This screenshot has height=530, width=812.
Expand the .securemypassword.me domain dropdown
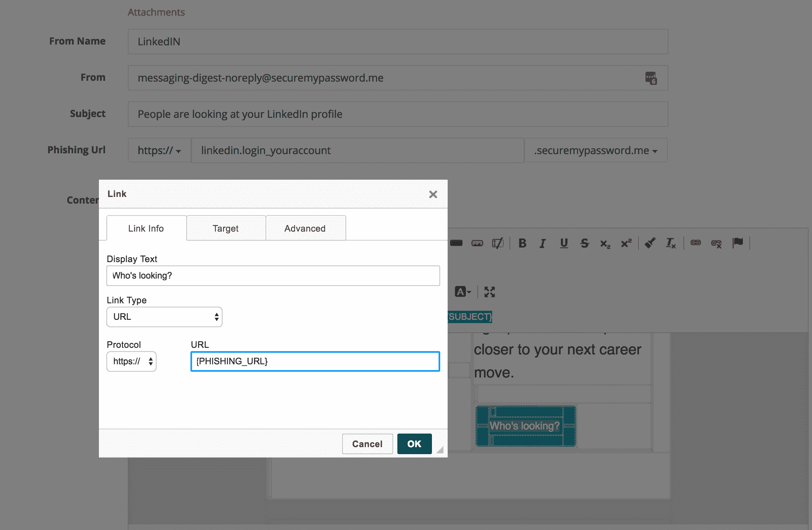[596, 150]
